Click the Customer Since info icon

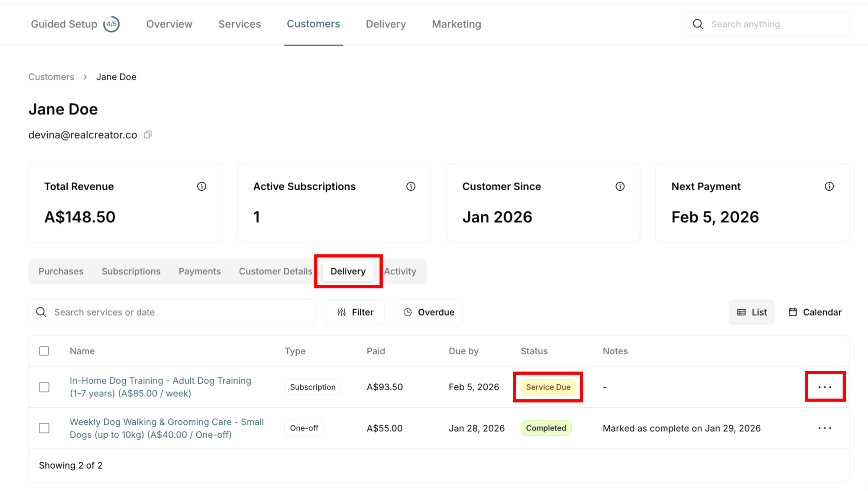pos(620,186)
